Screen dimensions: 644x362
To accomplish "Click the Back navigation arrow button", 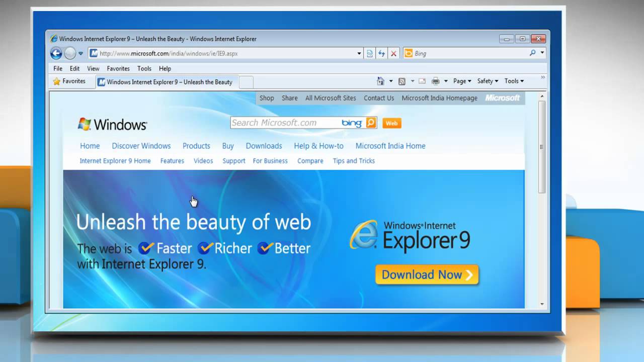I will click(56, 53).
